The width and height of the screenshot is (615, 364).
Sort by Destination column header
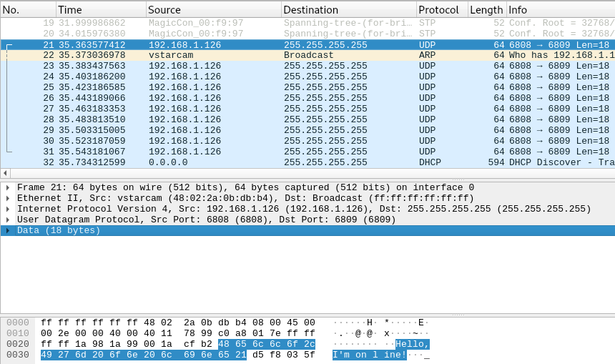pyautogui.click(x=349, y=10)
